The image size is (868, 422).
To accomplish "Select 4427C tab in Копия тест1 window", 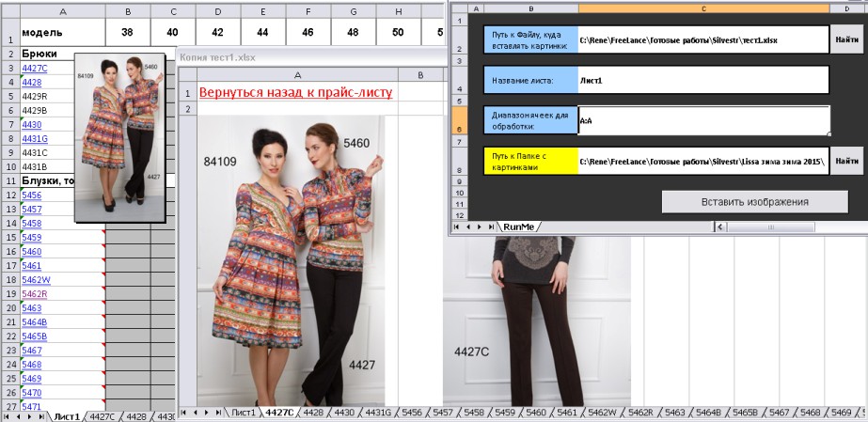I will point(279,412).
